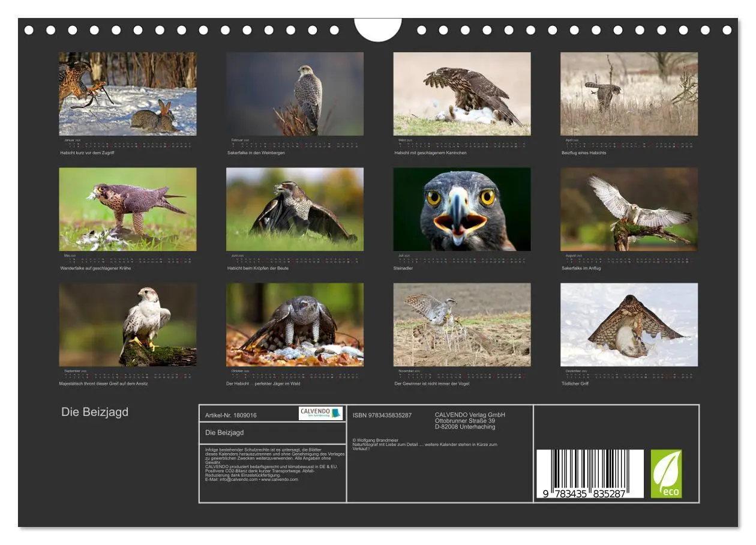Screen dimensions: 756x545
Task: Click caption 'Beizflug eines Habichts'
Action: pos(584,153)
